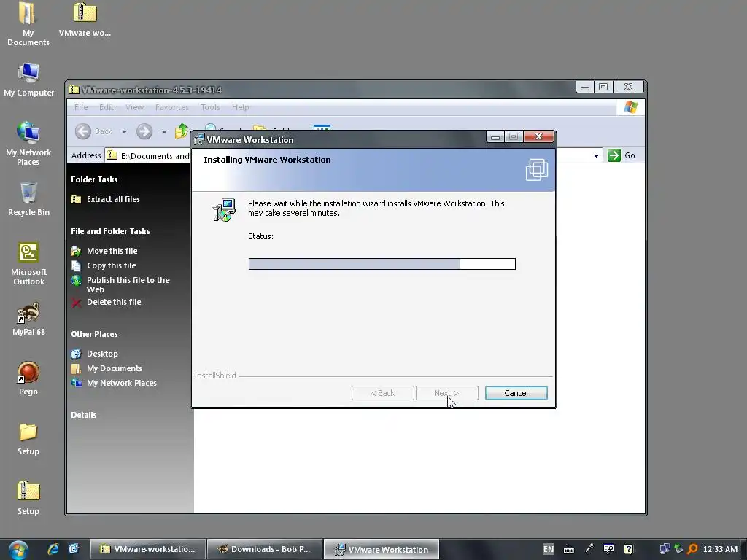
Task: Click the 12:33 AM clock
Action: point(720,549)
